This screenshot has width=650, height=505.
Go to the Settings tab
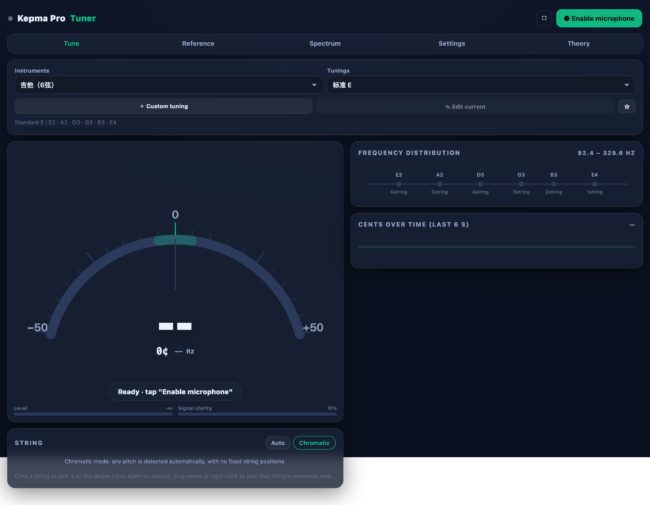click(452, 44)
